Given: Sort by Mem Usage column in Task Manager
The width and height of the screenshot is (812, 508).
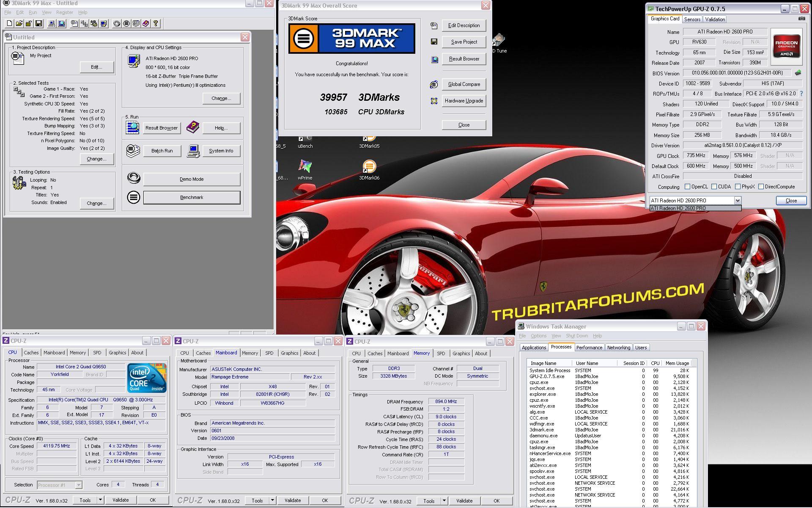Looking at the screenshot, I should (677, 363).
